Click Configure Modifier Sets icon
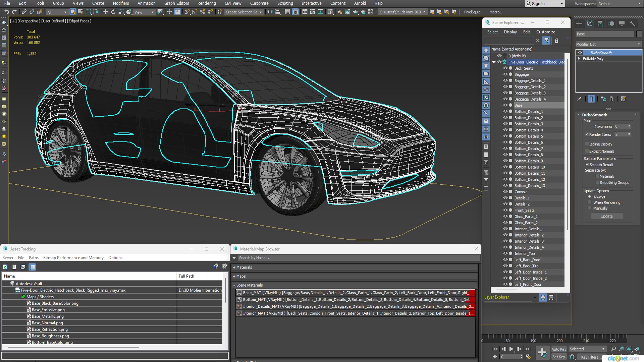The image size is (644, 362). coord(623,99)
